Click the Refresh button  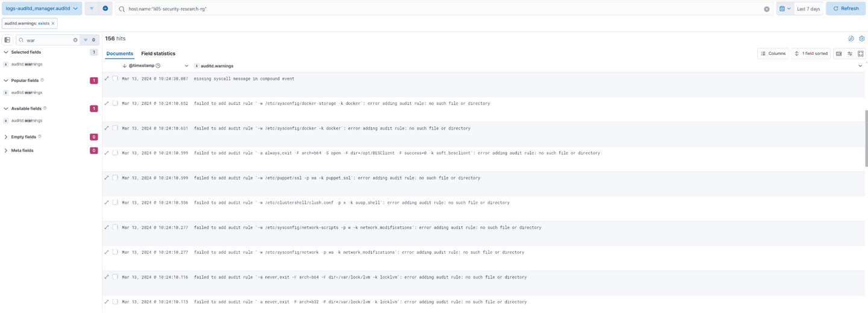[x=845, y=8]
